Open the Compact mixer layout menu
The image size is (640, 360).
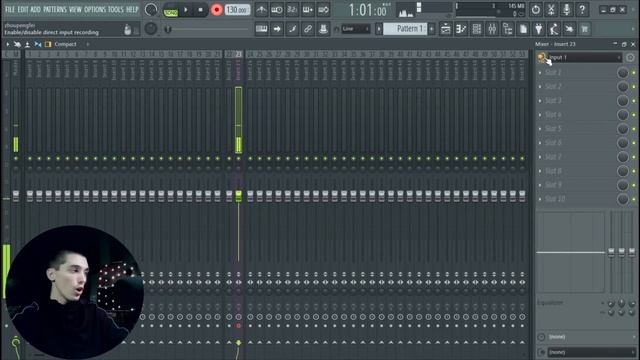65,44
